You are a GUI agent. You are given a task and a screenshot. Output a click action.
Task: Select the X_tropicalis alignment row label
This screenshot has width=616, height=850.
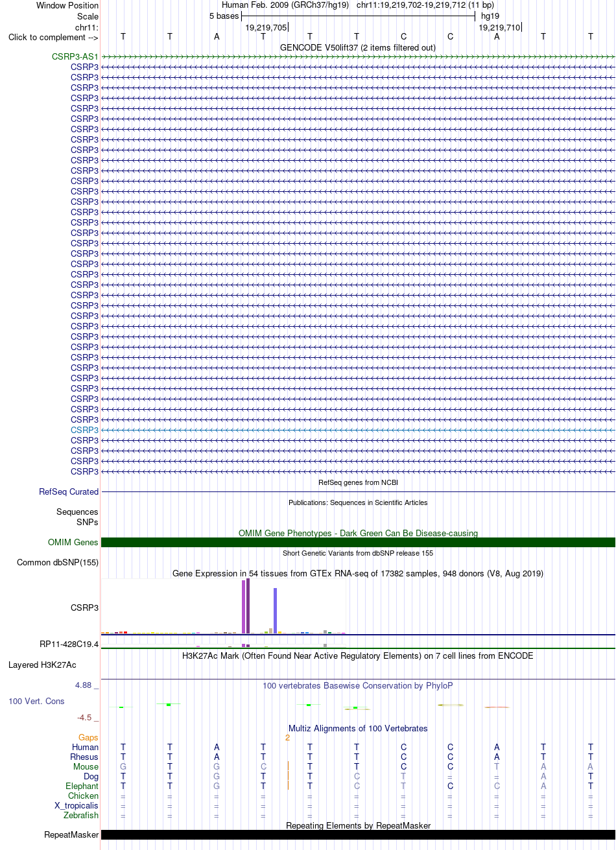77,805
